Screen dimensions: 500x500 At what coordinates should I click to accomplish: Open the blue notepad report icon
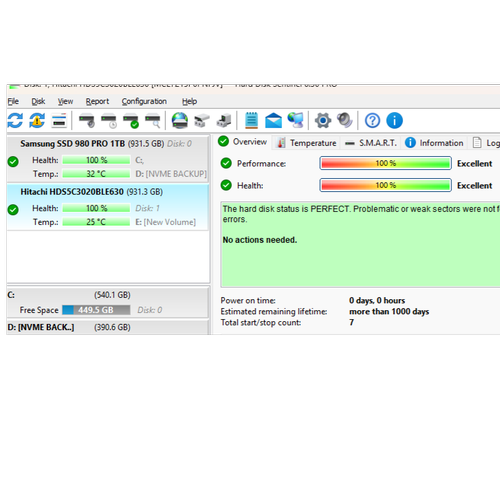click(251, 120)
